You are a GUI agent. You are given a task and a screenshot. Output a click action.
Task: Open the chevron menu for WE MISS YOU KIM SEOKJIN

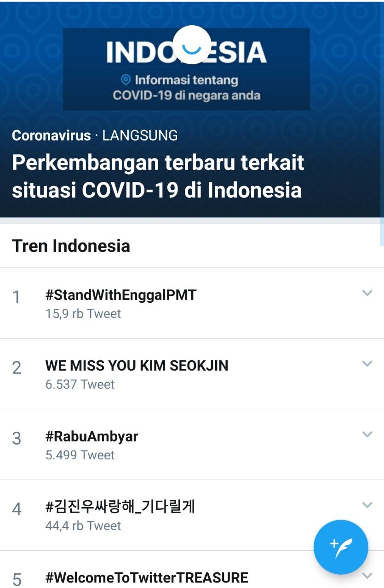point(367,363)
